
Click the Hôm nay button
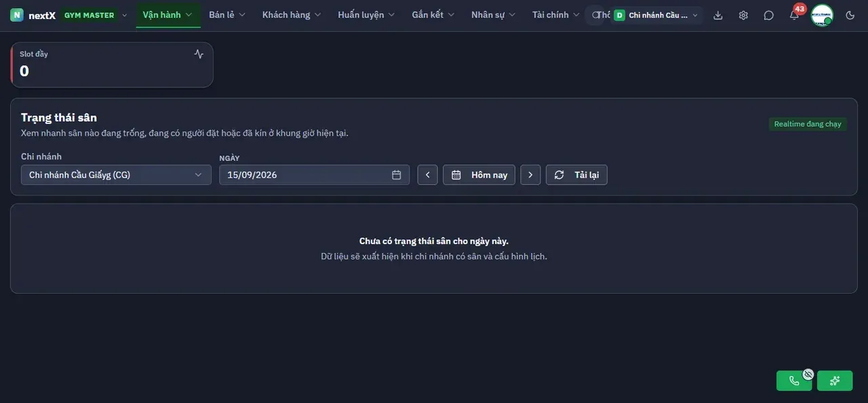click(479, 175)
